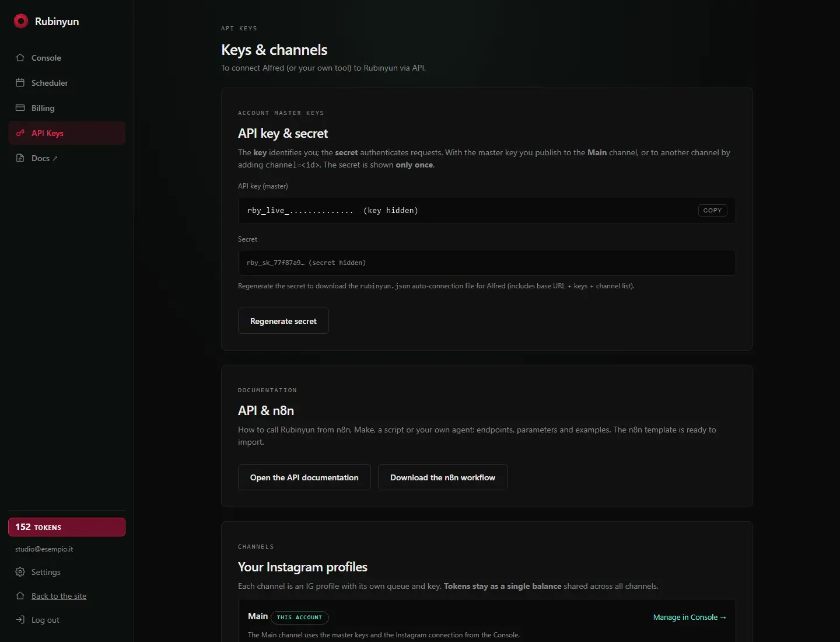Click the rubinyun.json filename text

click(385, 286)
